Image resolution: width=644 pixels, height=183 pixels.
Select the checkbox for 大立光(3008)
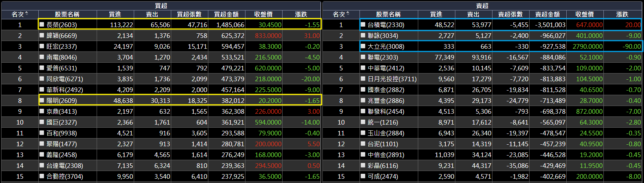(x=363, y=46)
